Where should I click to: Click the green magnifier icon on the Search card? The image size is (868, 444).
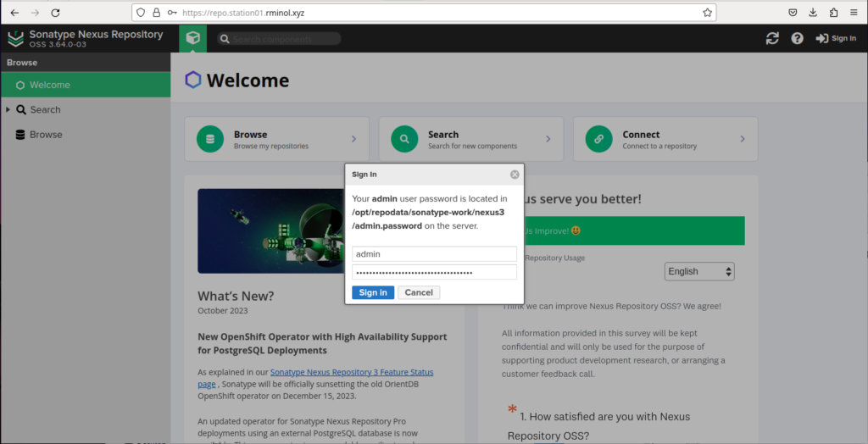click(x=404, y=139)
